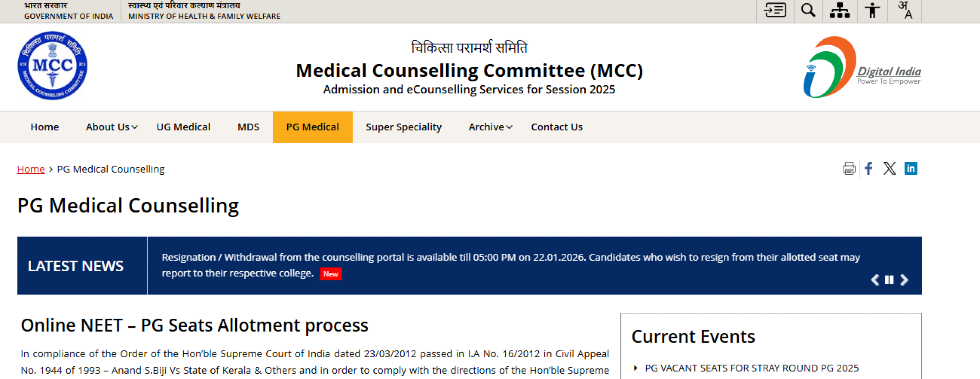Share the page on X
This screenshot has height=379, width=980.
(890, 168)
